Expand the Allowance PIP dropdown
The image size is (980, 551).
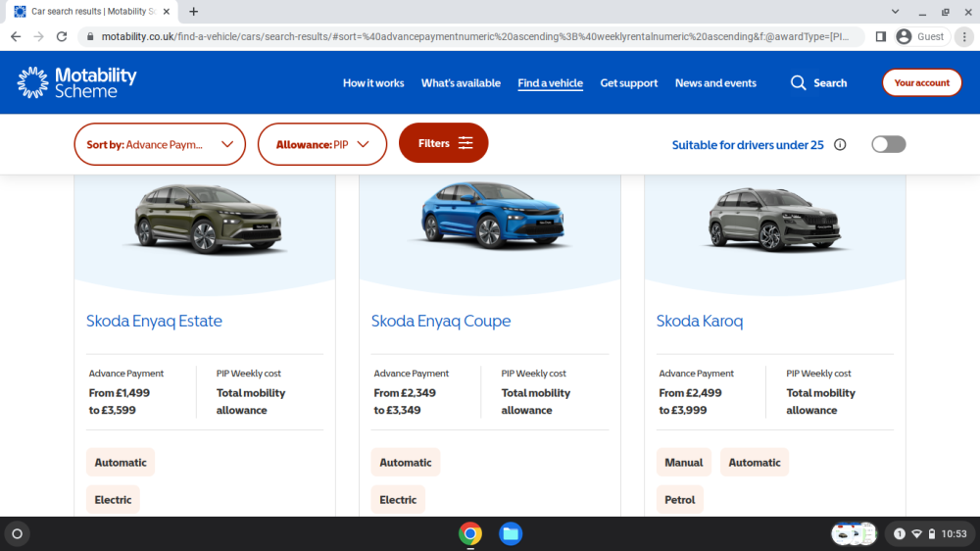coord(322,144)
